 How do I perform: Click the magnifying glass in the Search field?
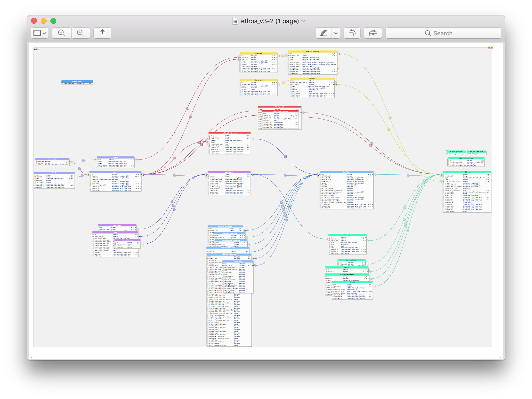[428, 33]
